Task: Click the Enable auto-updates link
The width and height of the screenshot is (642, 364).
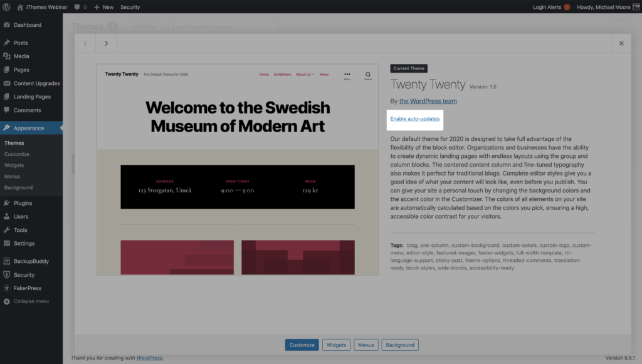Action: point(415,118)
